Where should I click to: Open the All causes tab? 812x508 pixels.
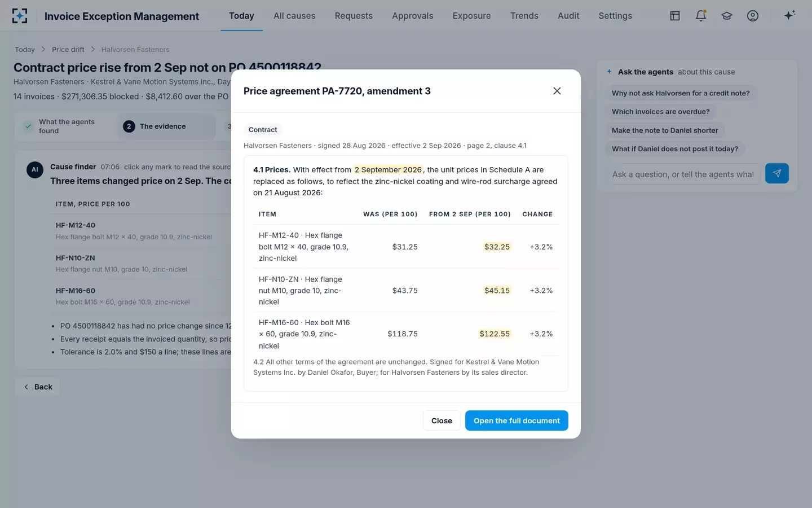(x=294, y=16)
